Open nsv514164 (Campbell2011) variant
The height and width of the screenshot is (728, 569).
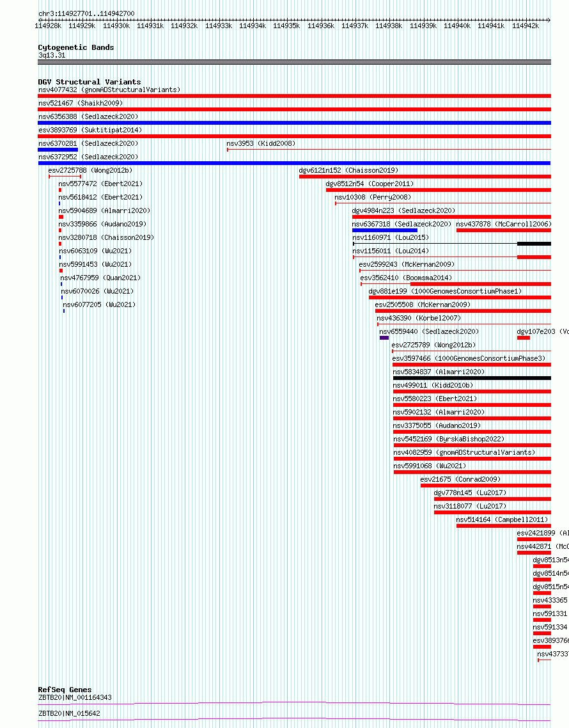[x=502, y=521]
